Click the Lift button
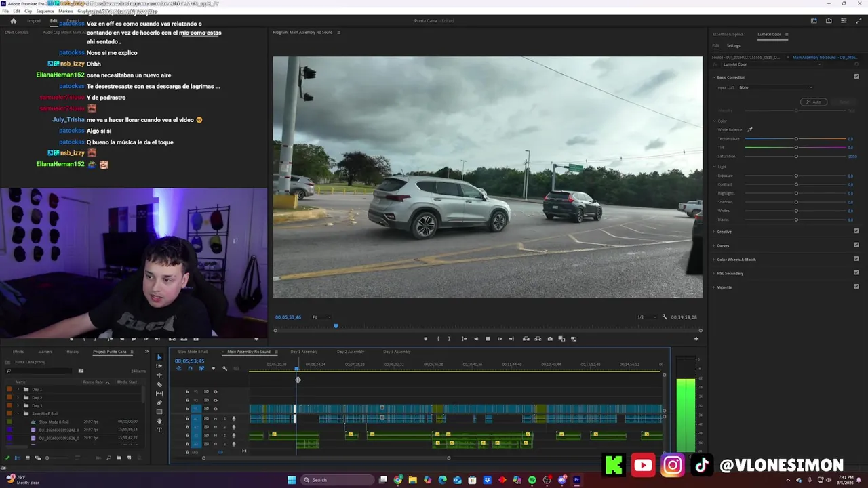 526,339
